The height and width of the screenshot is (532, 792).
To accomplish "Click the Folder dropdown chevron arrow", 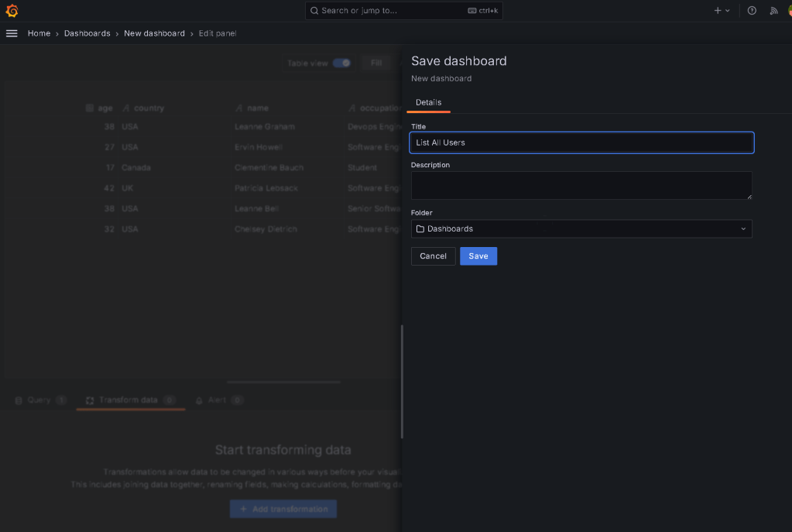I will [x=743, y=229].
